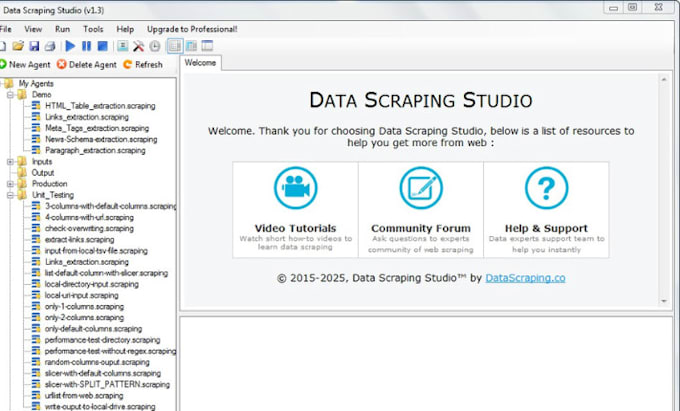Open the File menu
This screenshot has height=411, width=680.
tap(6, 29)
